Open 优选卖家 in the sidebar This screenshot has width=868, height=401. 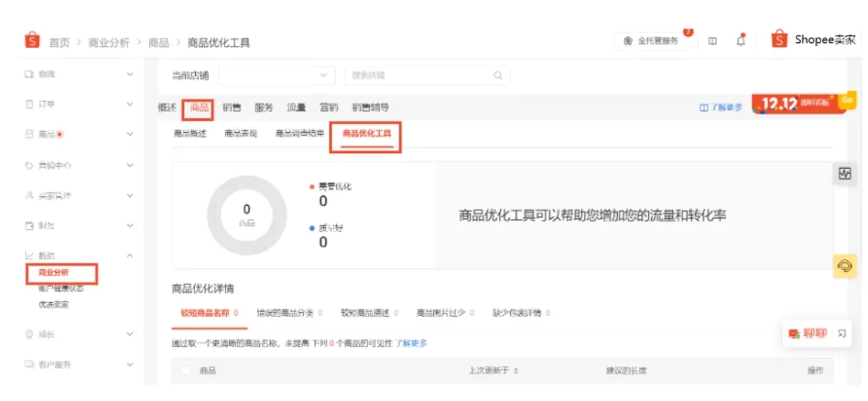pyautogui.click(x=53, y=304)
